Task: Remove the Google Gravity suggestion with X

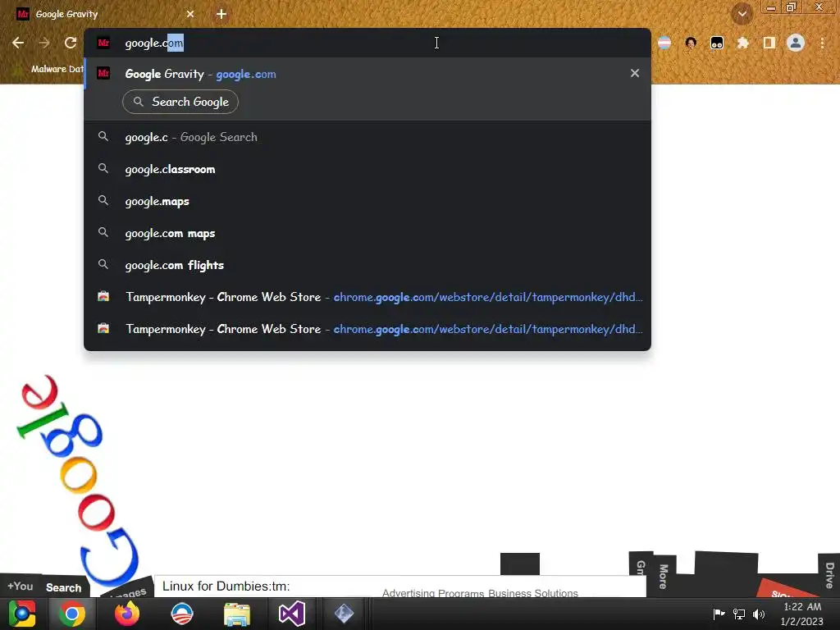Action: point(635,73)
